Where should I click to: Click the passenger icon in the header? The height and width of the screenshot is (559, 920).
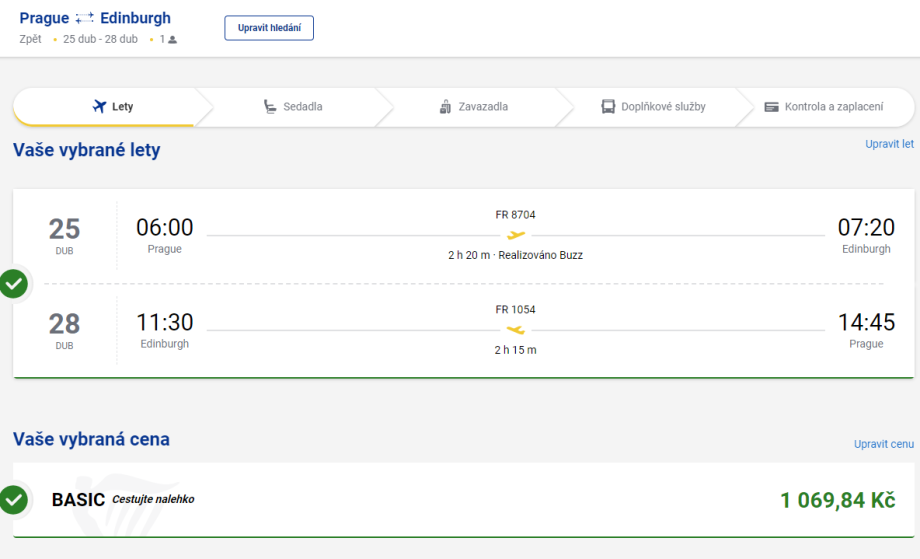(x=172, y=40)
